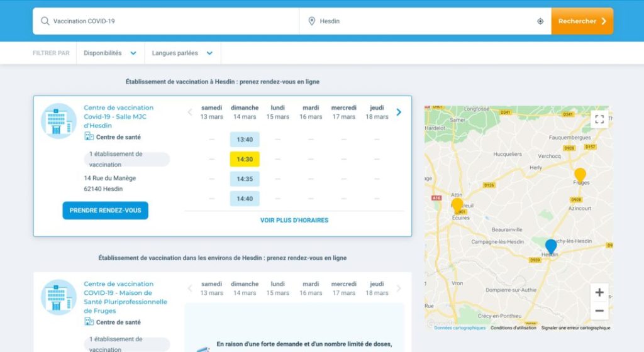The height and width of the screenshot is (352, 644).
Task: Click the orange Fruges map marker
Action: point(580,174)
